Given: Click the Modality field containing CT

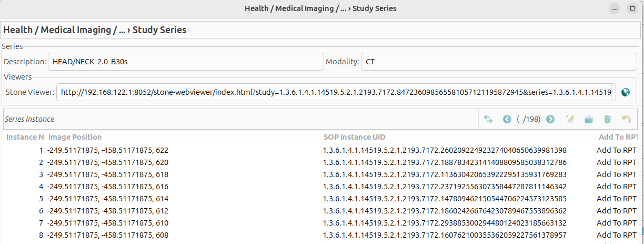Looking at the screenshot, I should point(499,62).
